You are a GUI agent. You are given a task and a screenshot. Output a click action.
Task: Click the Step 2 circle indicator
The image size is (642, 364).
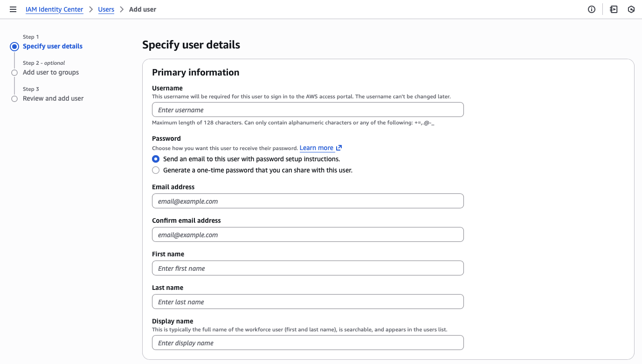click(14, 72)
